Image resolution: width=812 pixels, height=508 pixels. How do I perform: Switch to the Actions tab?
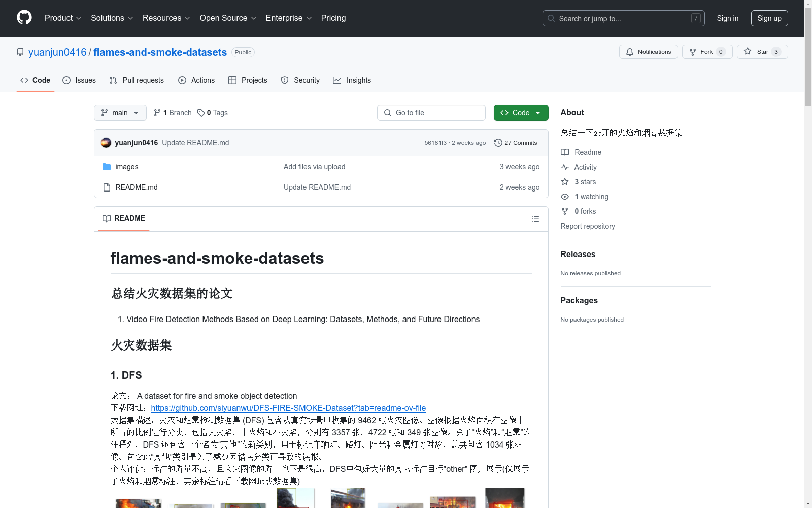coord(196,80)
